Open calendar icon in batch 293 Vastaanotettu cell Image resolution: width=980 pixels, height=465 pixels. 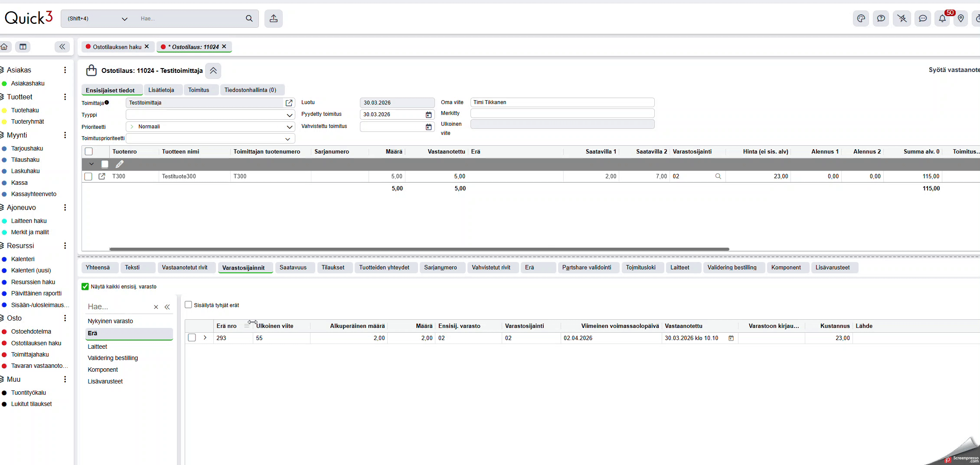tap(731, 338)
